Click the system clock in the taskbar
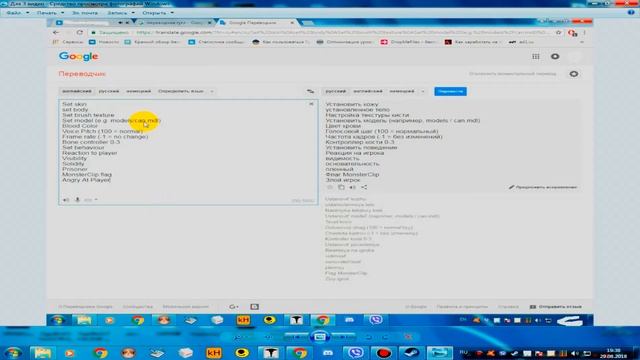 (x=613, y=353)
